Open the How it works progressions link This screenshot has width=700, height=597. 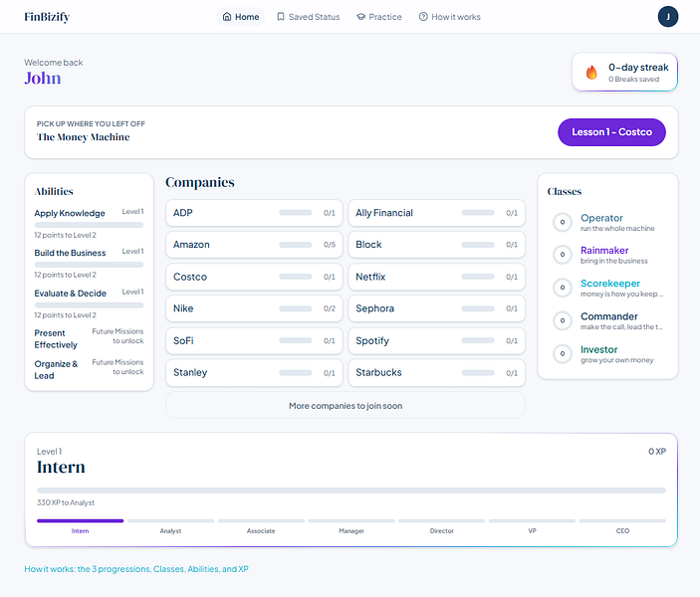click(x=136, y=569)
